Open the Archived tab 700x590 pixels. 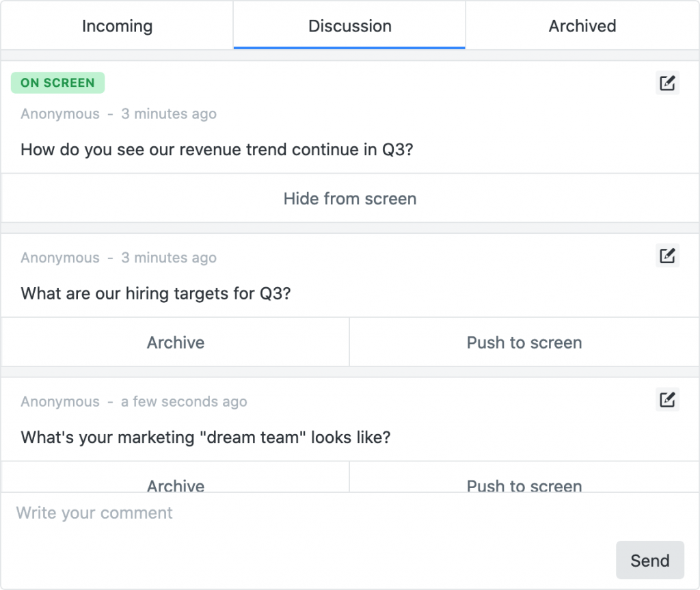click(x=582, y=26)
